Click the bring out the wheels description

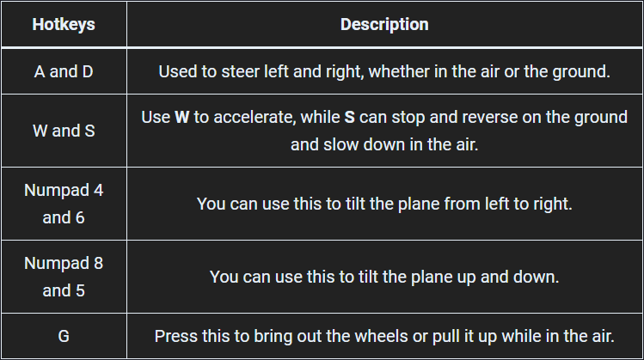(x=384, y=336)
